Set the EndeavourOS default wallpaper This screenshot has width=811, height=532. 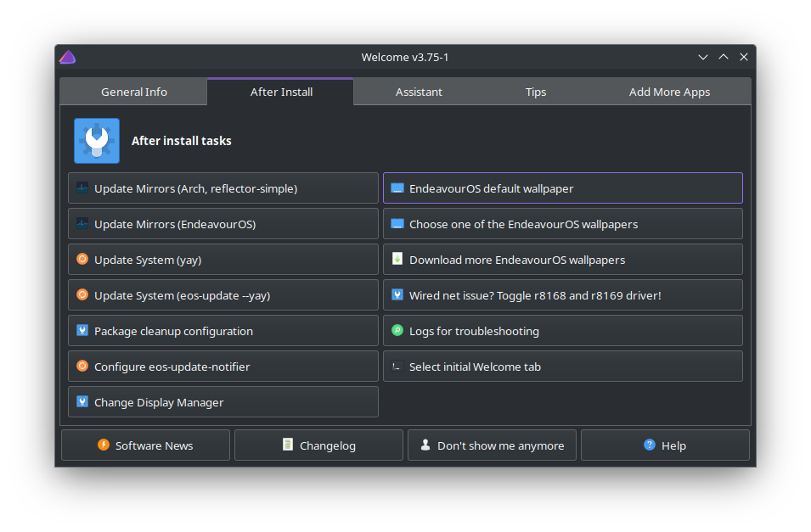(562, 188)
